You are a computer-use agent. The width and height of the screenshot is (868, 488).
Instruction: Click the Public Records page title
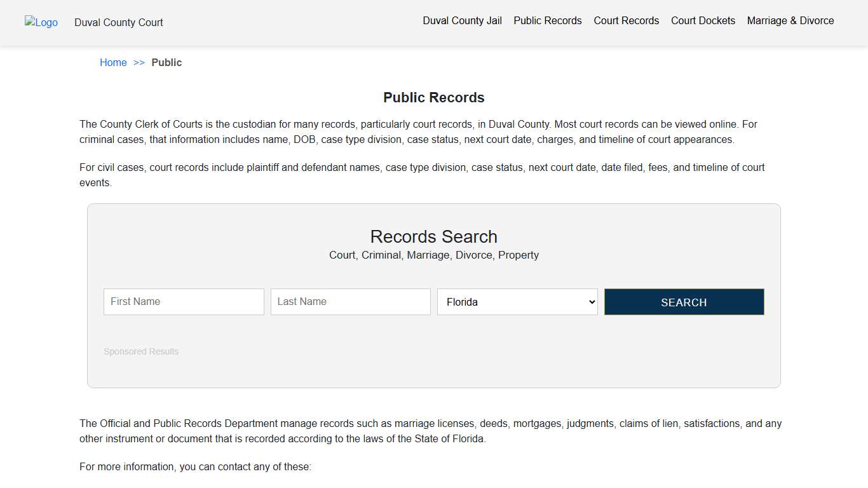coord(433,98)
